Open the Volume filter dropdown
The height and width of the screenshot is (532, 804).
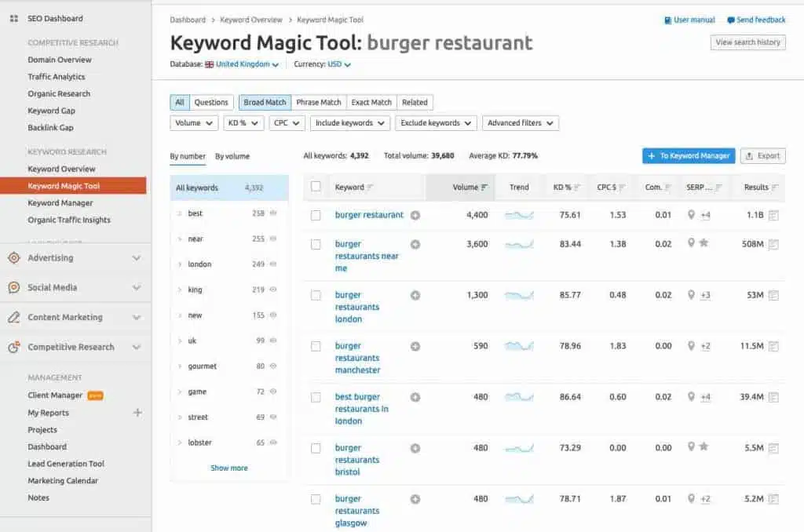pos(194,123)
